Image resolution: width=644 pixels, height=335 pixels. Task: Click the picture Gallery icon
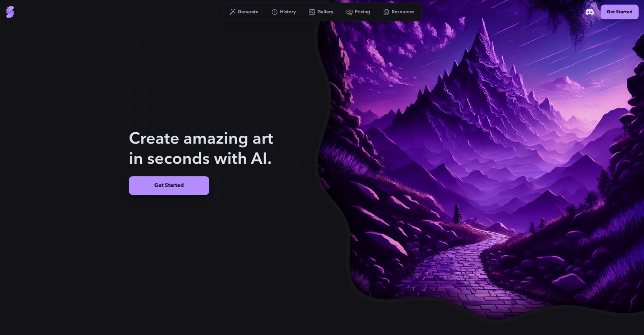[312, 12]
